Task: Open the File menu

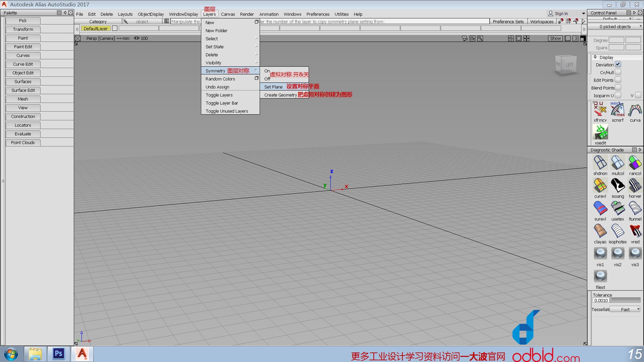Action: (80, 14)
